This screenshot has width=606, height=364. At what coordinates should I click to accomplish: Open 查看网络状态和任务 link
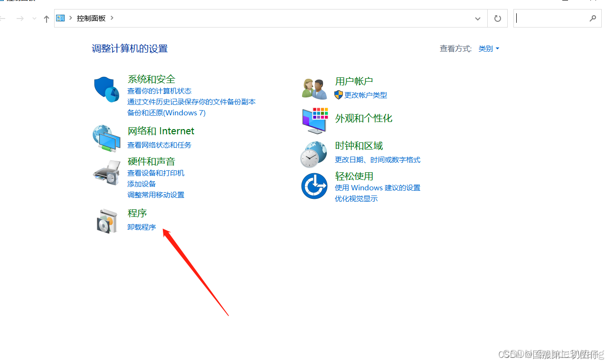tap(160, 145)
